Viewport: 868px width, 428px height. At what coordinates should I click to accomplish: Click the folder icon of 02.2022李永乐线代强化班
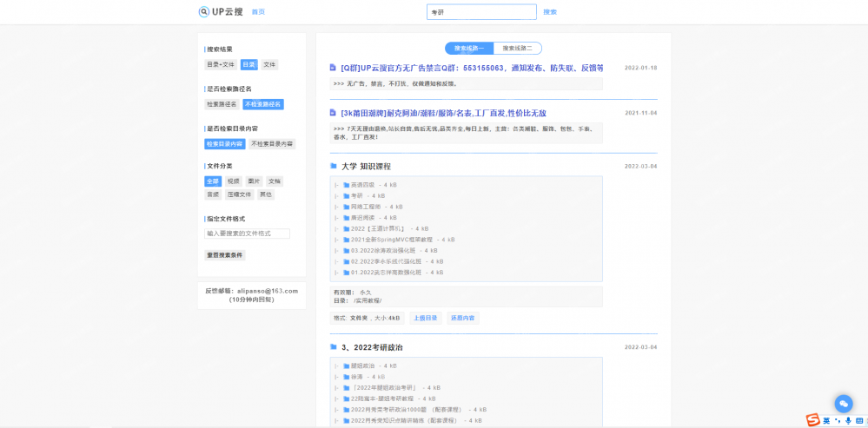(347, 261)
